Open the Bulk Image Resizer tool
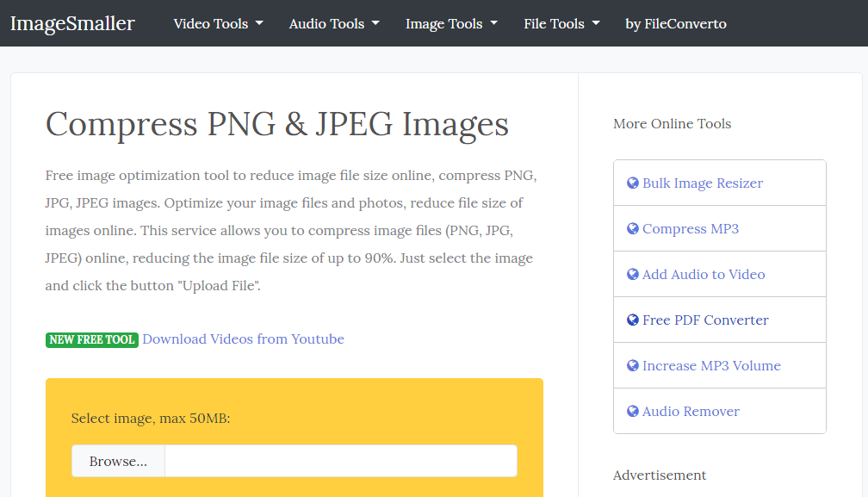The height and width of the screenshot is (497, 868). [703, 183]
